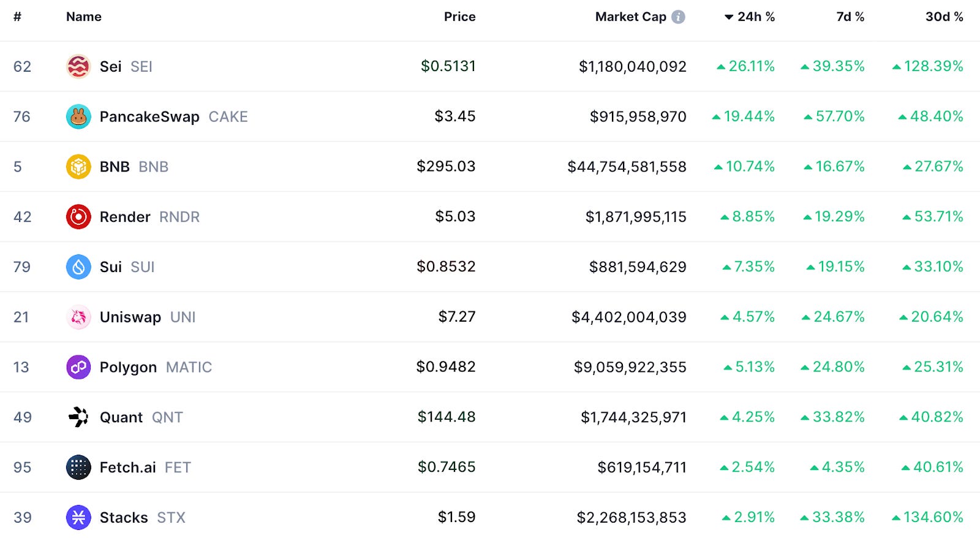Click market cap $881,594,629
The width and height of the screenshot is (980, 538).
click(638, 267)
